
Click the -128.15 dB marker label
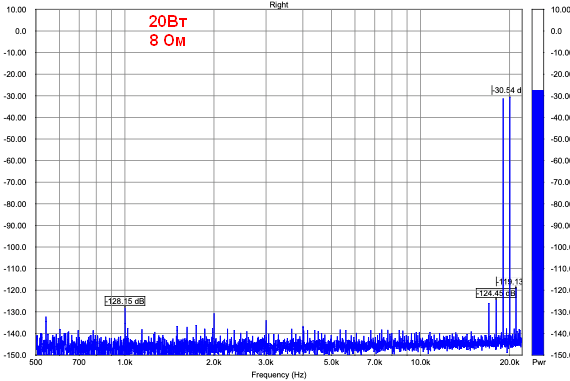[x=125, y=301]
